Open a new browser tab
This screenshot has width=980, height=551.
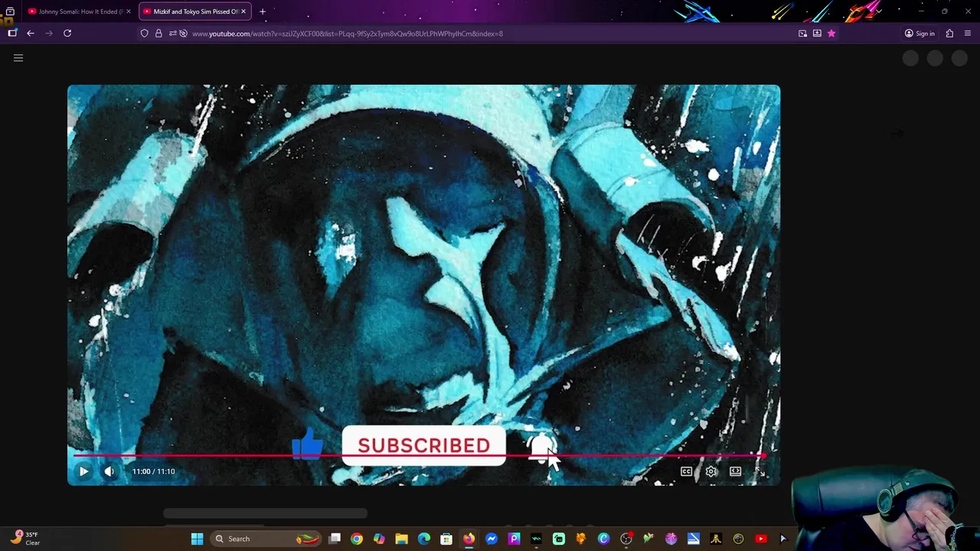tap(262, 11)
